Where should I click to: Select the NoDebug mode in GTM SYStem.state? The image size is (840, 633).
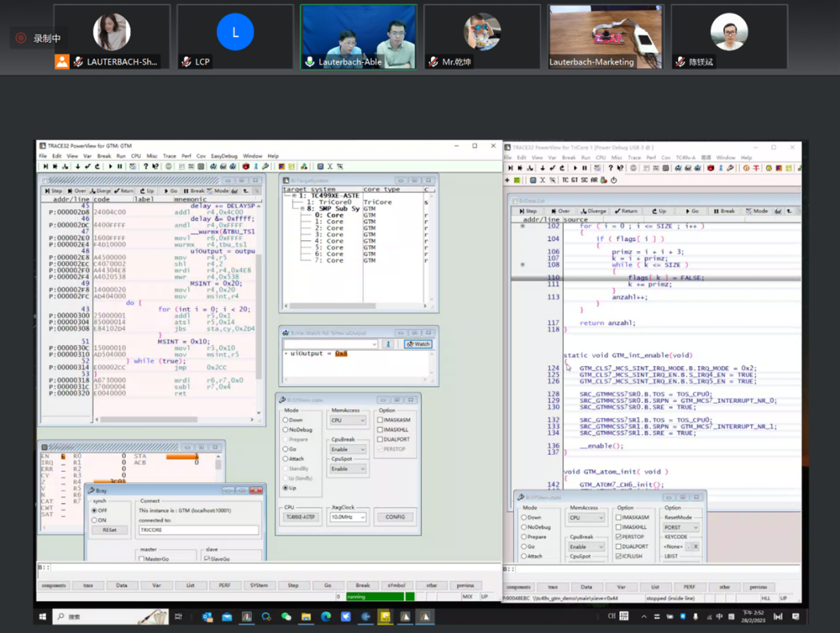pyautogui.click(x=285, y=430)
